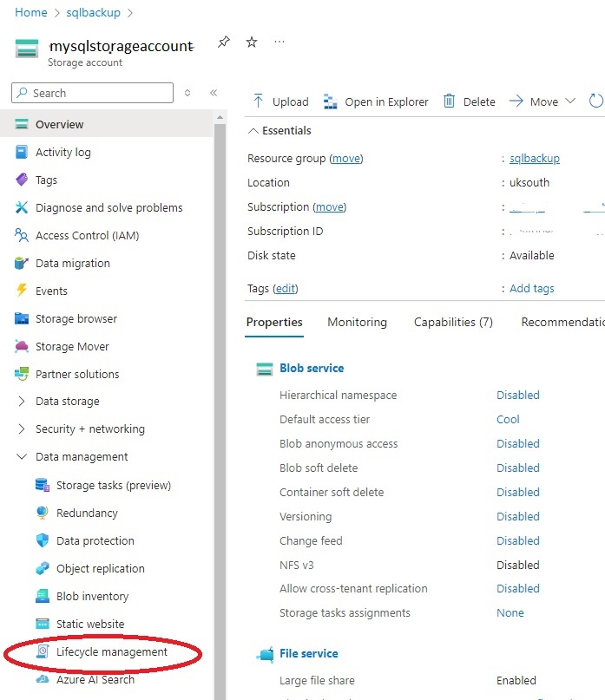Click the Access Control (IAM) people icon
The height and width of the screenshot is (700, 605).
point(22,235)
